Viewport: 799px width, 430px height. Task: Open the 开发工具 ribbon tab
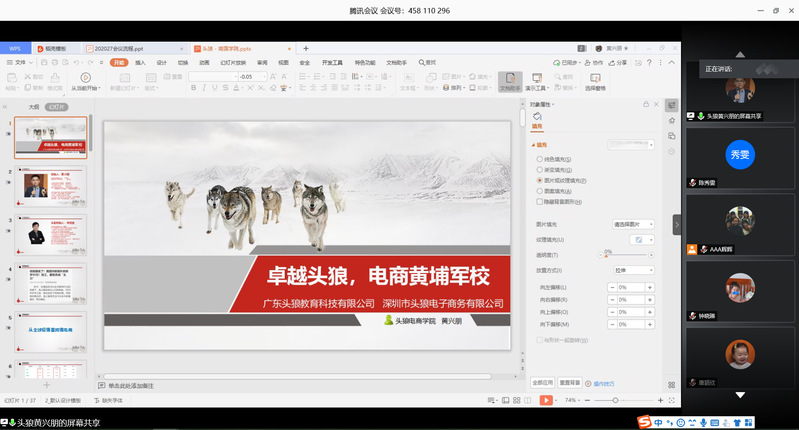click(x=332, y=63)
